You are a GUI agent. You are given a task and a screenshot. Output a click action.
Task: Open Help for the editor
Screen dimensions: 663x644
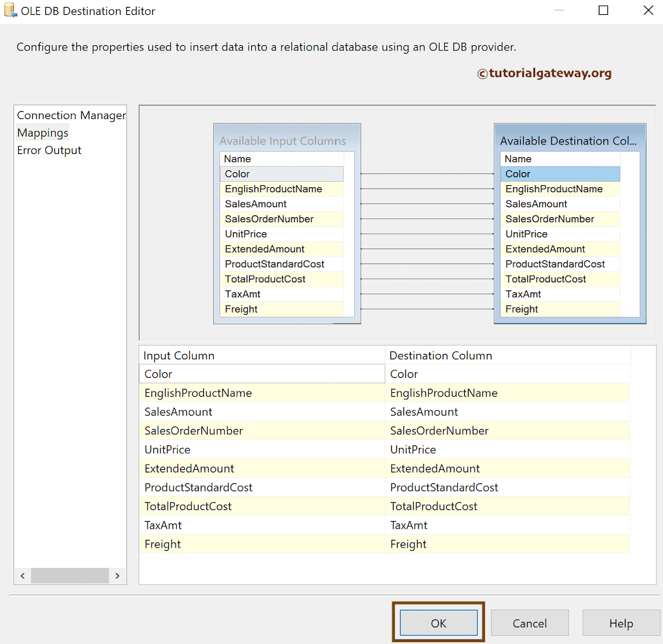[x=620, y=623]
